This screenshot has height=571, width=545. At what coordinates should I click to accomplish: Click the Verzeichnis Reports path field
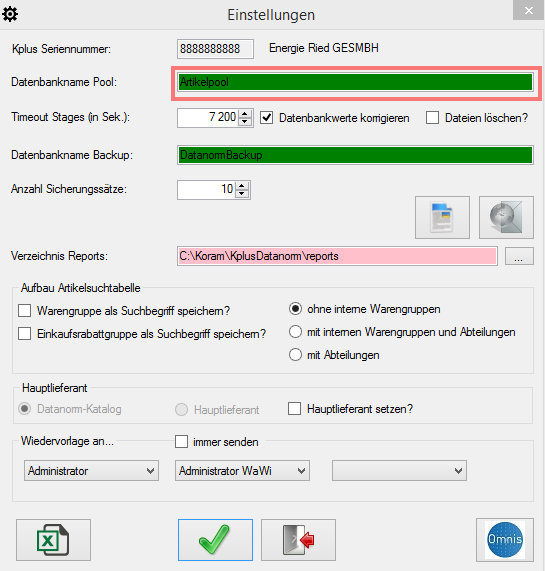point(337,256)
